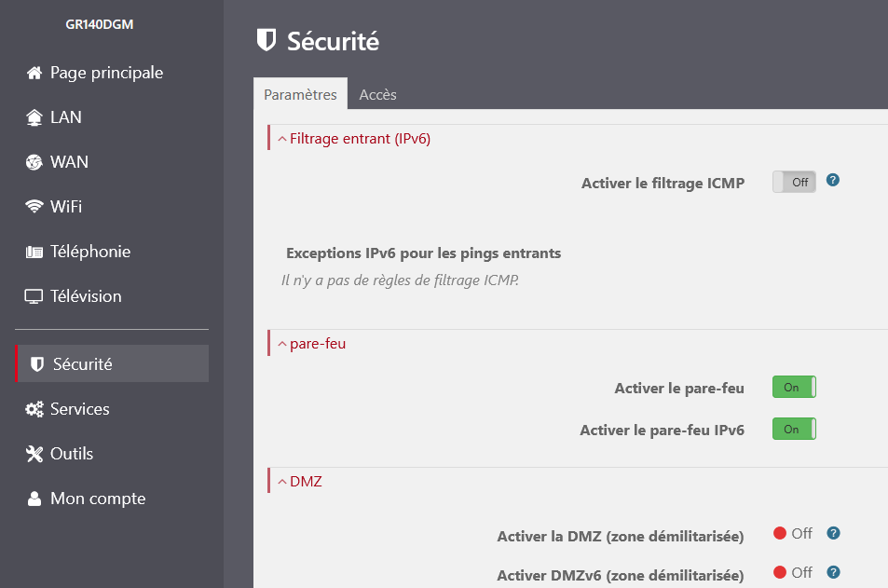Disable the Activer le pare-feu switch
888x588 pixels.
[794, 388]
